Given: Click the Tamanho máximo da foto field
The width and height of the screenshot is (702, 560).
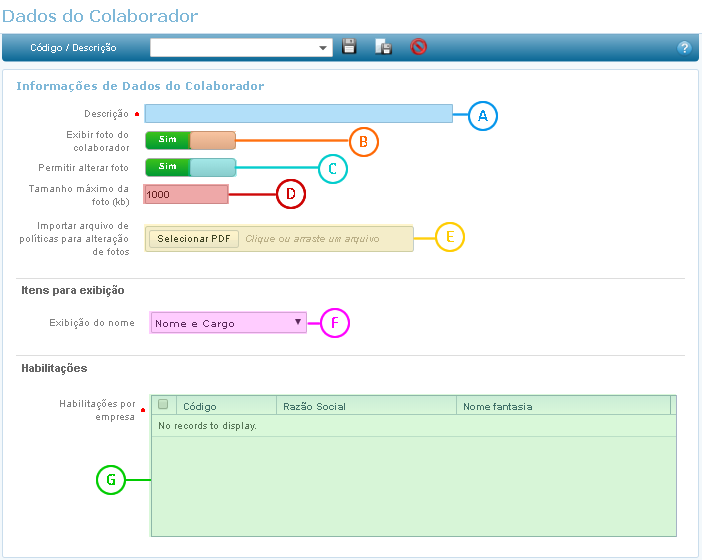Looking at the screenshot, I should (x=186, y=194).
